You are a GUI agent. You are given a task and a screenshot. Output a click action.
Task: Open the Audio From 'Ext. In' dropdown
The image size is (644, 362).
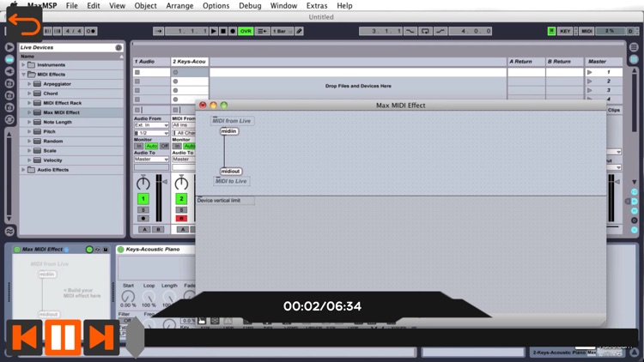click(151, 124)
